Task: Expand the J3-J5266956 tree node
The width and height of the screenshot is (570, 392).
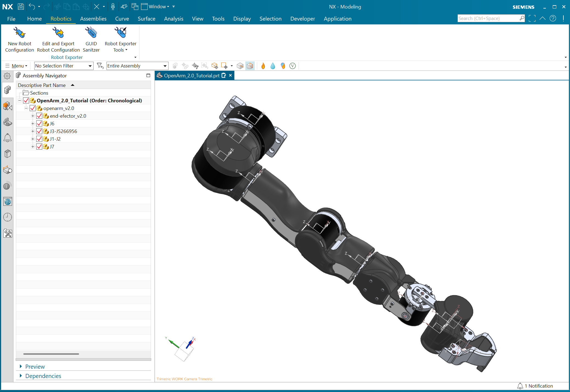Action: click(33, 131)
